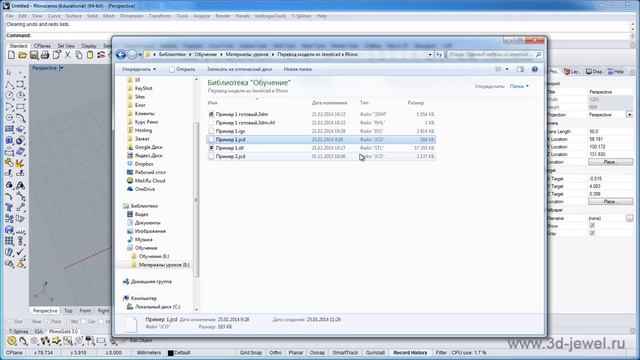
Task: Select the Polyline tool in Rhino sidebar
Action: [x=9, y=84]
